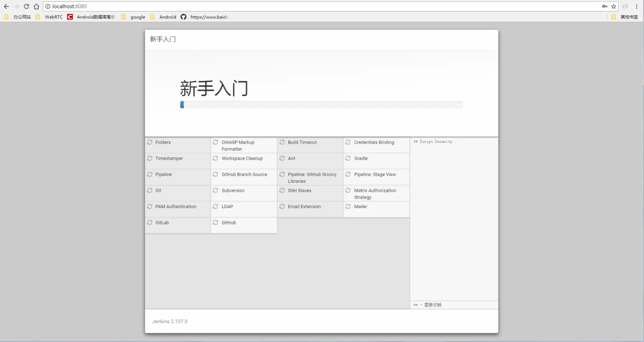Viewport: 644px width, 342px height.
Task: Click the Ant plugin spinner icon
Action: (282, 158)
